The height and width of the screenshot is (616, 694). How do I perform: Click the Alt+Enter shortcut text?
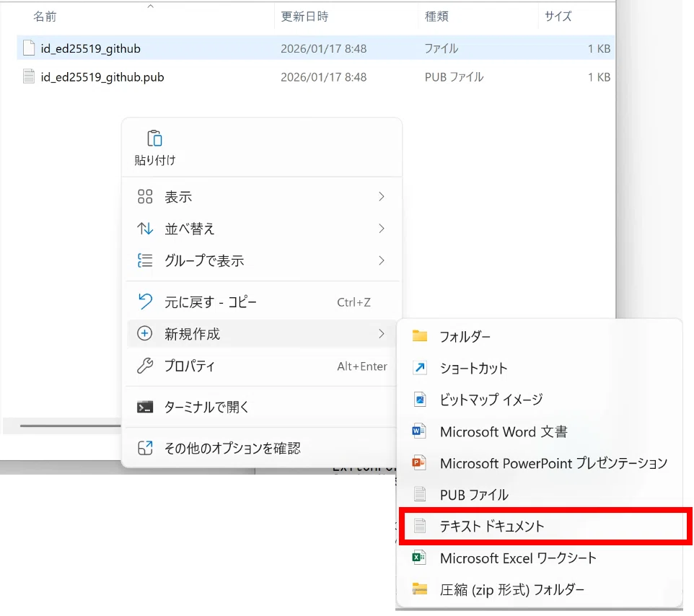(362, 366)
